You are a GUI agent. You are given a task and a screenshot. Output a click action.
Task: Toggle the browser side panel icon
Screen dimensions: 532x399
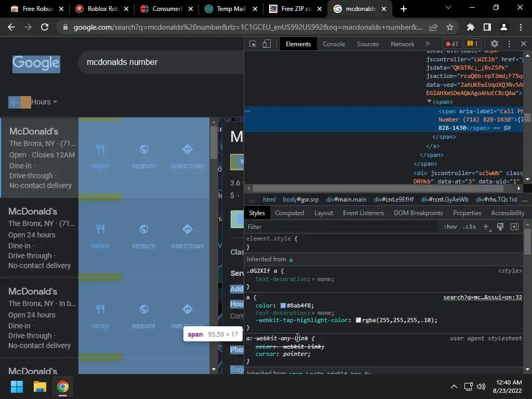point(487,27)
